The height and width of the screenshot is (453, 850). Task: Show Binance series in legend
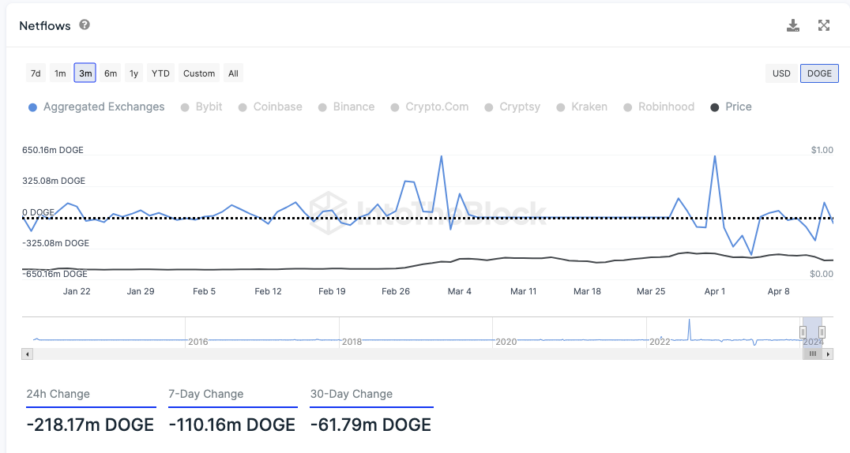346,107
